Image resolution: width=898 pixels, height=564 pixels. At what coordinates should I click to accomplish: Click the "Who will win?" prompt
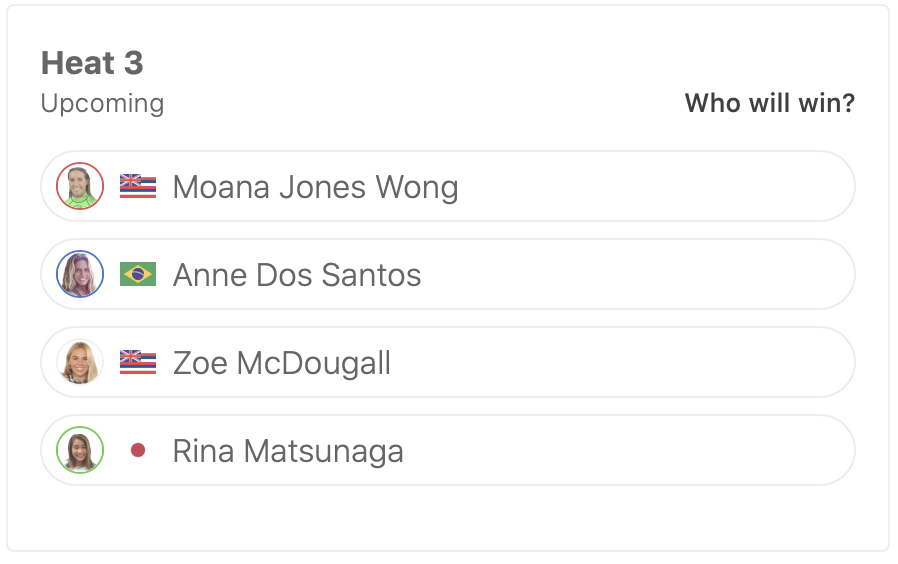(769, 103)
